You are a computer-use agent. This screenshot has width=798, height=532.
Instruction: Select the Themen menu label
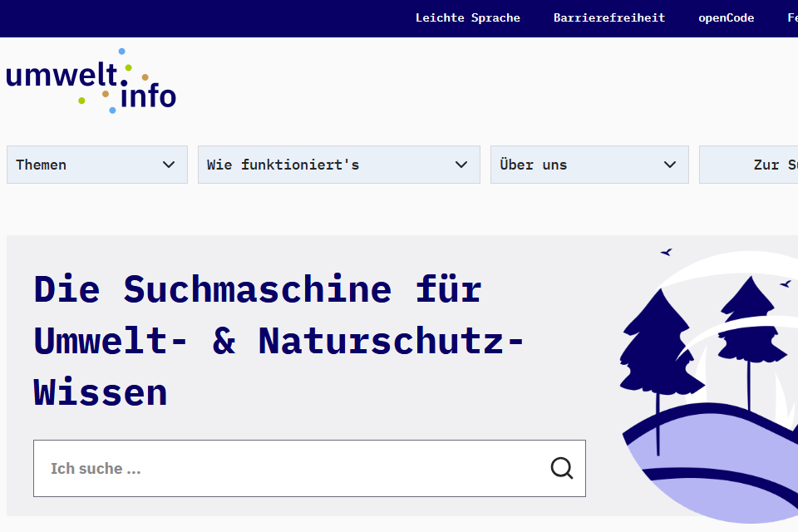pyautogui.click(x=42, y=165)
